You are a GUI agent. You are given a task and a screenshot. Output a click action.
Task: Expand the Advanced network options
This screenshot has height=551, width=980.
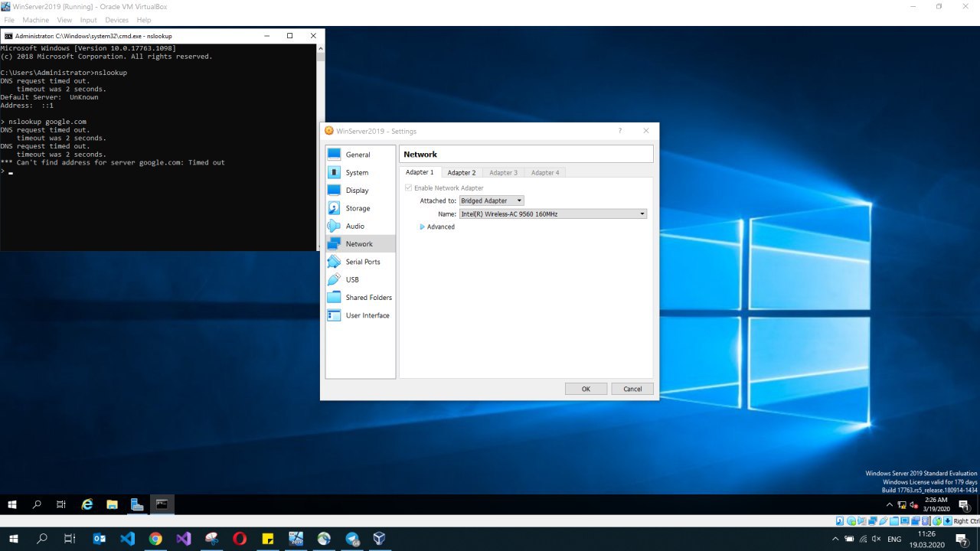pos(437,227)
